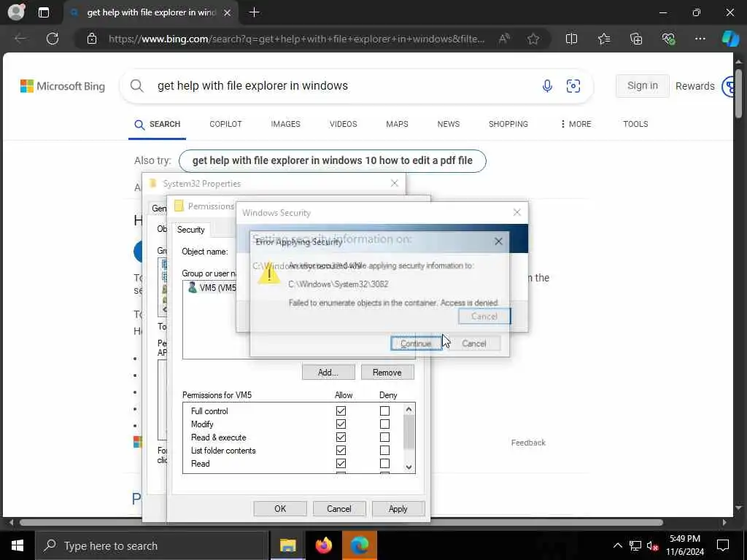Click the Sign in button
The height and width of the screenshot is (560, 747).
click(642, 86)
